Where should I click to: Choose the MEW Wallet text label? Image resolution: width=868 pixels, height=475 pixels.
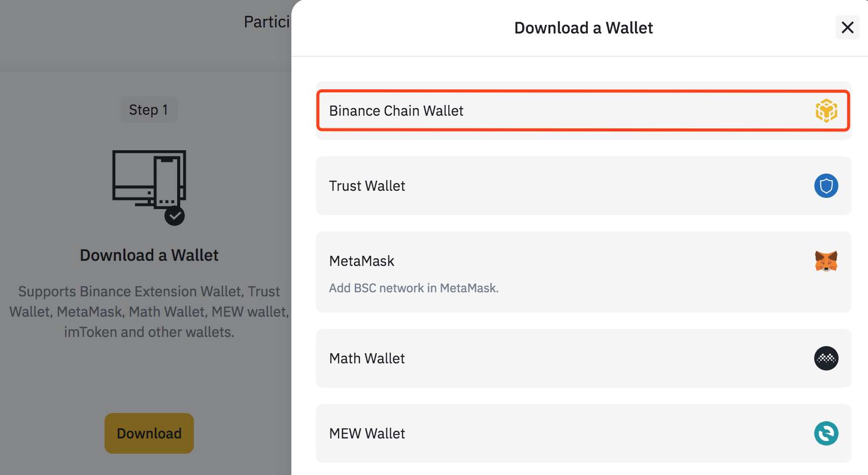coord(367,433)
